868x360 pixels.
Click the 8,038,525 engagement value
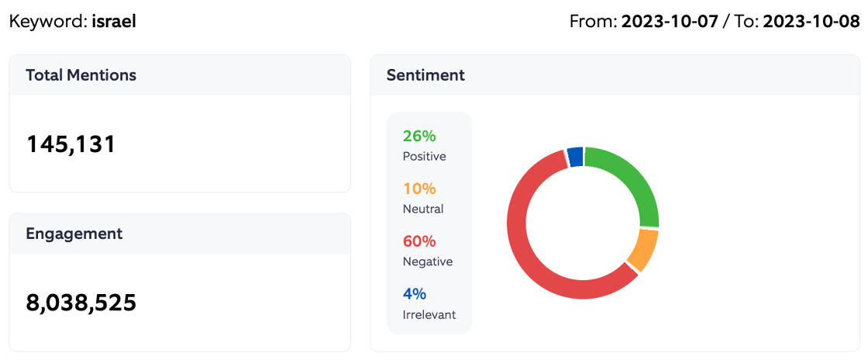pyautogui.click(x=81, y=303)
